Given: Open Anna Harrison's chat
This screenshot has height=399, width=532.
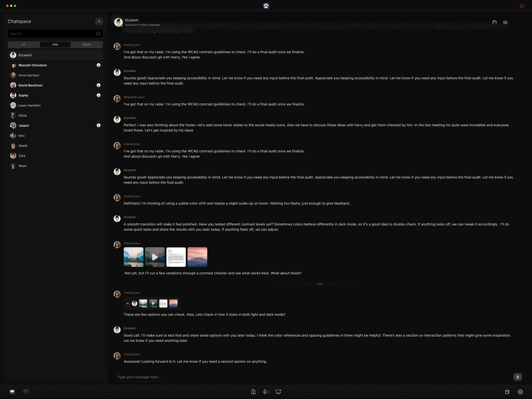Looking at the screenshot, I should click(x=55, y=75).
